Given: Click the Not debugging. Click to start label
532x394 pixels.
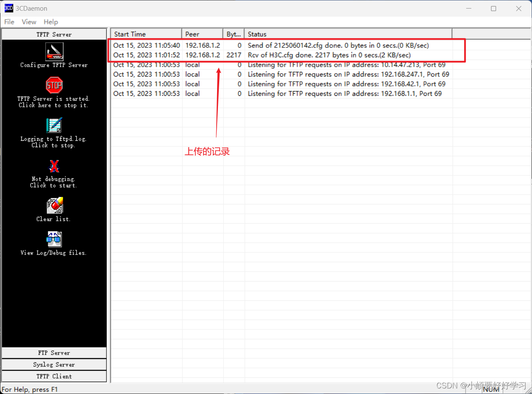Looking at the screenshot, I should point(53,182).
